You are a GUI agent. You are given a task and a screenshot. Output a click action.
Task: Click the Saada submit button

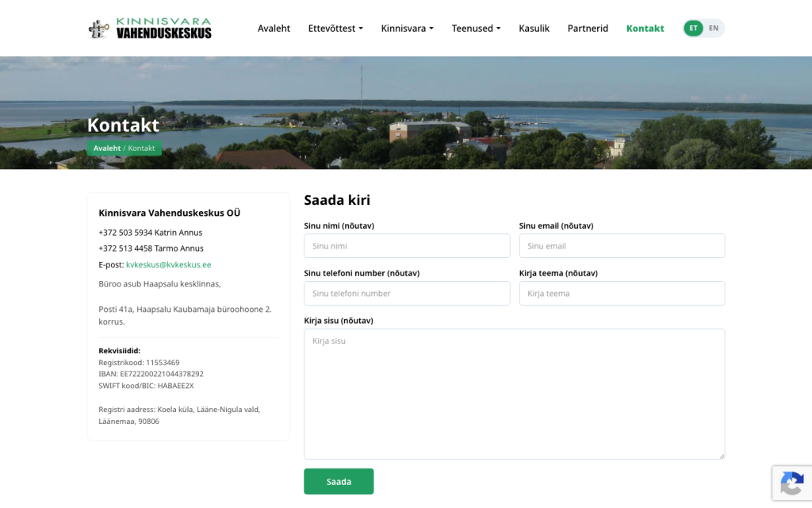339,482
